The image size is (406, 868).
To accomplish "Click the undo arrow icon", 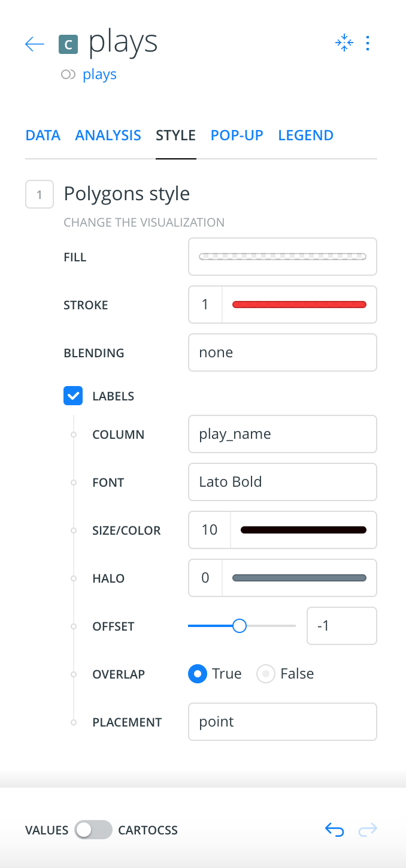I will (334, 830).
